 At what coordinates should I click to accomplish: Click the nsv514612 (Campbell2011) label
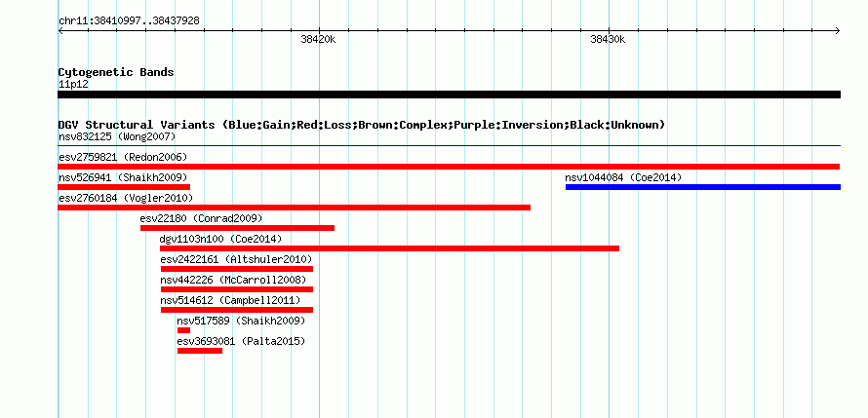(230, 300)
